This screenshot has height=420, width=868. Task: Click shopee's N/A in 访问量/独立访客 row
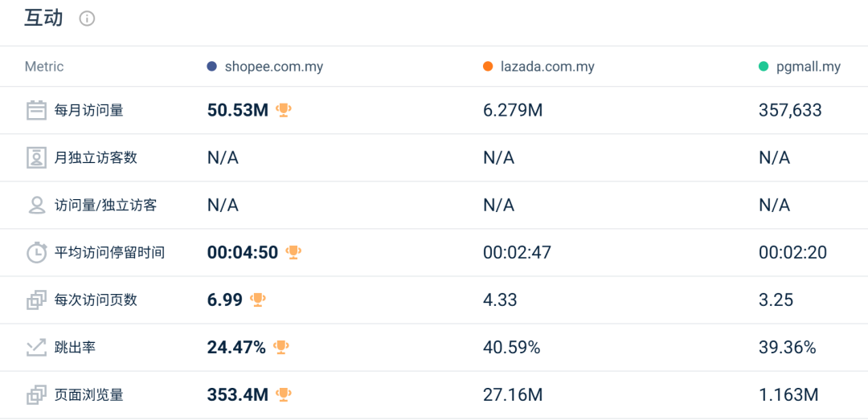coord(223,206)
